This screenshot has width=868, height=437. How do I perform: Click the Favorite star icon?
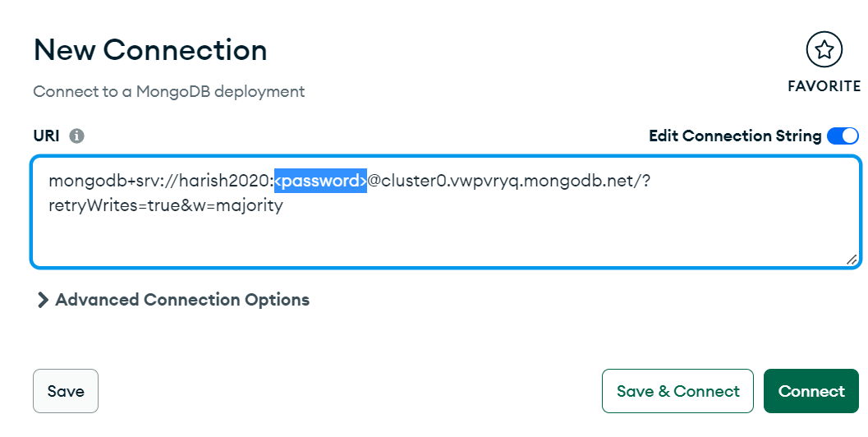824,51
